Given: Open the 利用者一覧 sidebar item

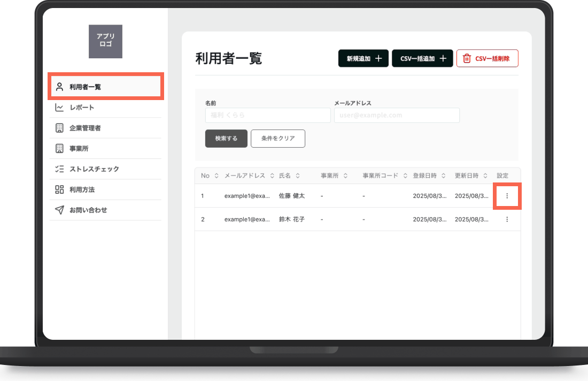Looking at the screenshot, I should pos(106,87).
